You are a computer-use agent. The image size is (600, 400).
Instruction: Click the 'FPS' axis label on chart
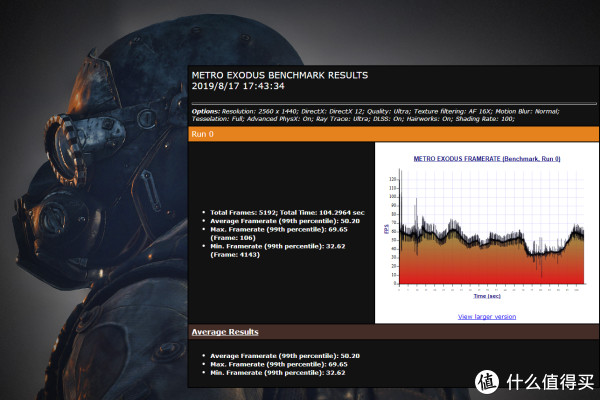pos(386,229)
